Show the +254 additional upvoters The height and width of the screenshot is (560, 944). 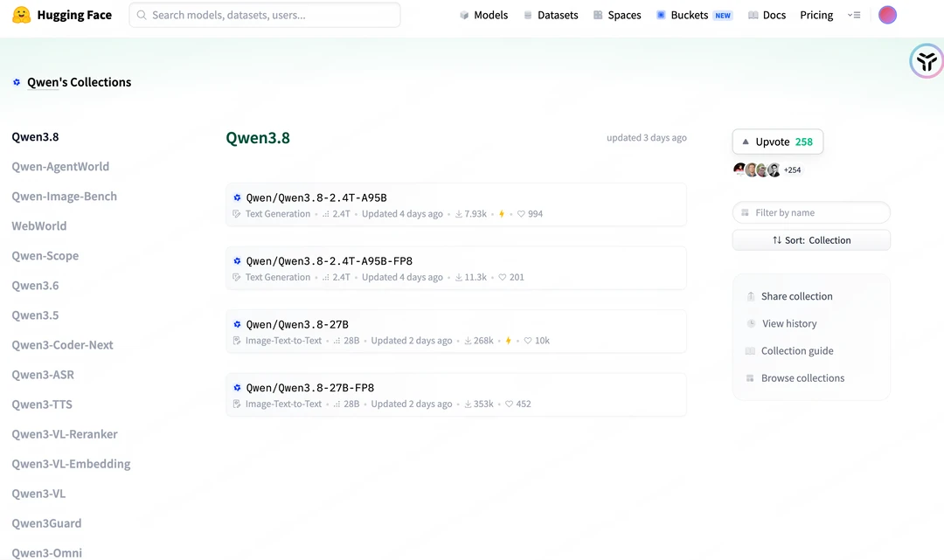(x=792, y=170)
